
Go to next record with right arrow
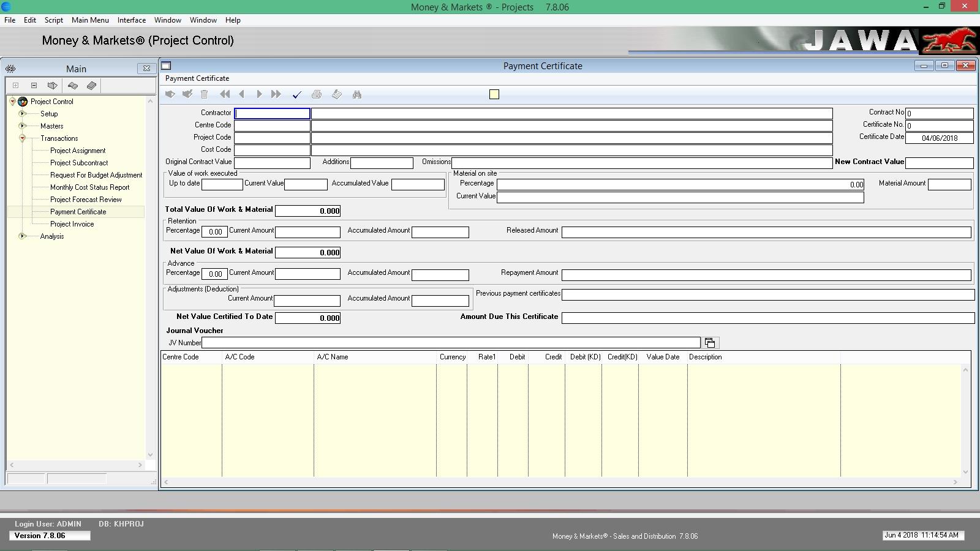[x=259, y=94]
